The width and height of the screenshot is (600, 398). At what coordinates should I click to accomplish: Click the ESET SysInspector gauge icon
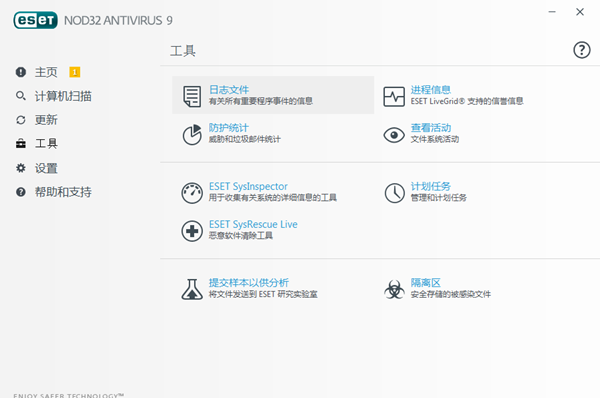tap(192, 193)
